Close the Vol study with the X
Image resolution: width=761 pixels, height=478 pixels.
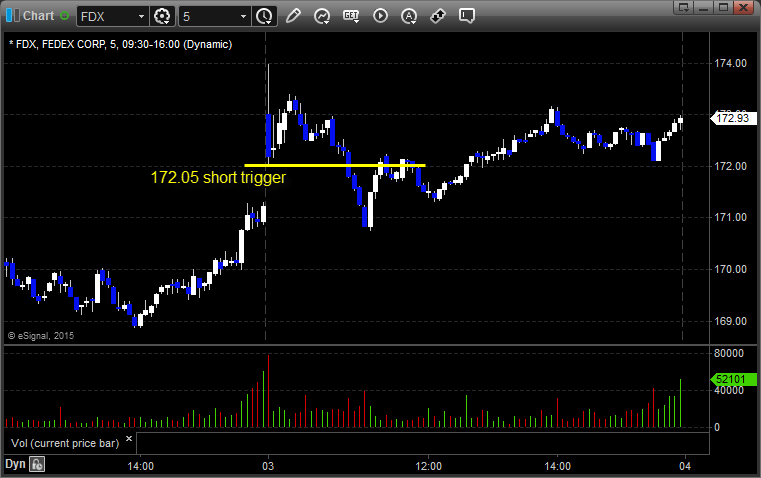click(x=129, y=439)
